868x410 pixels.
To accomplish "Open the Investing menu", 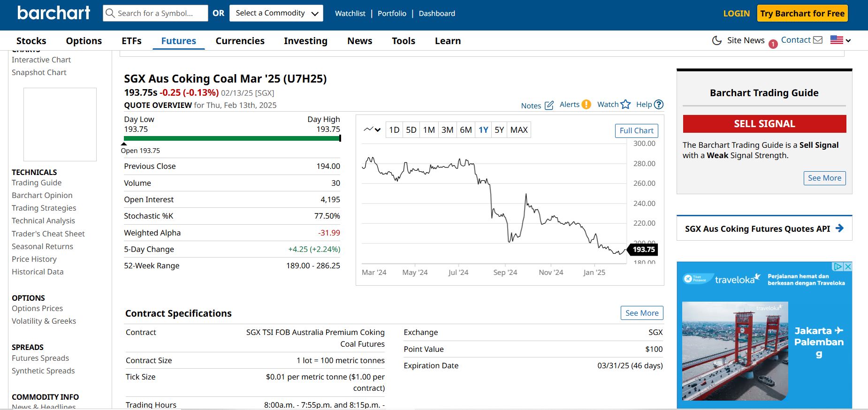I will (305, 41).
